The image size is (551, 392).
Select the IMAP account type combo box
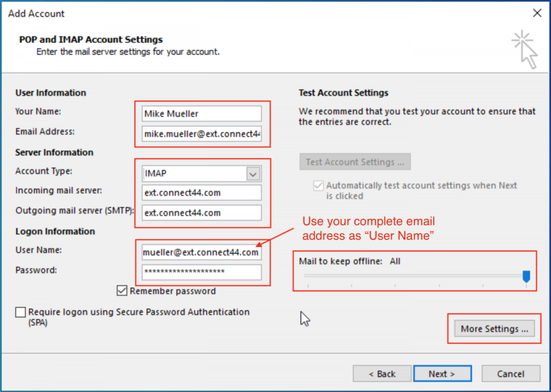(194, 174)
